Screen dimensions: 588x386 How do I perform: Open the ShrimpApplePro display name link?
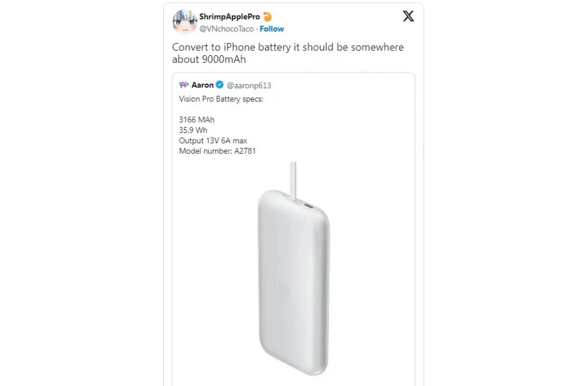[230, 17]
